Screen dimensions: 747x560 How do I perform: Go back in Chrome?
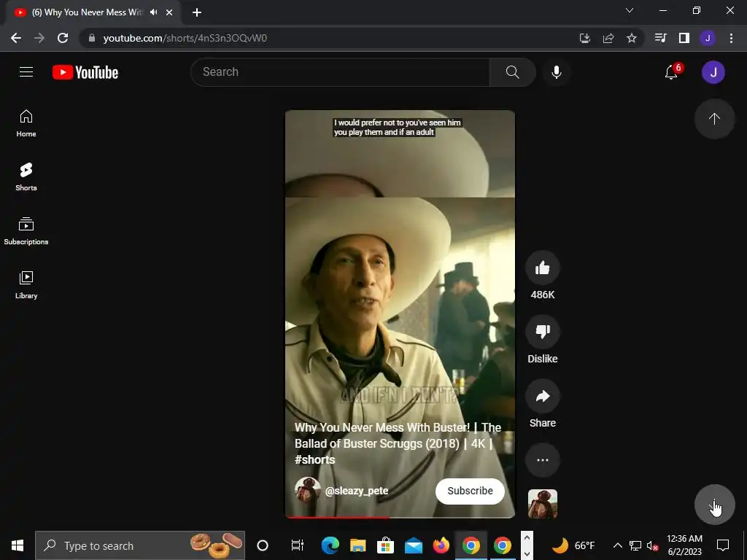16,38
